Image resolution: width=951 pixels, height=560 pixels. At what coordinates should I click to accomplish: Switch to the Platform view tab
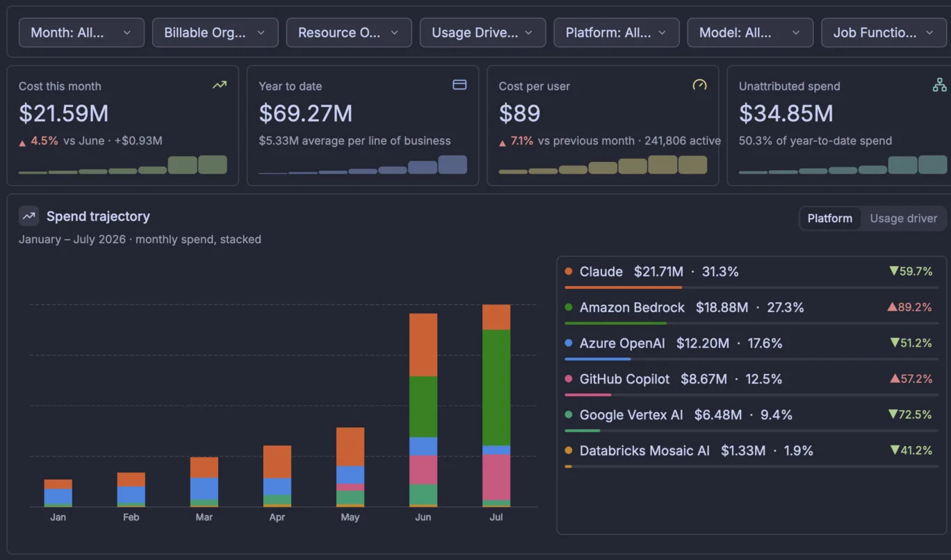pyautogui.click(x=829, y=218)
